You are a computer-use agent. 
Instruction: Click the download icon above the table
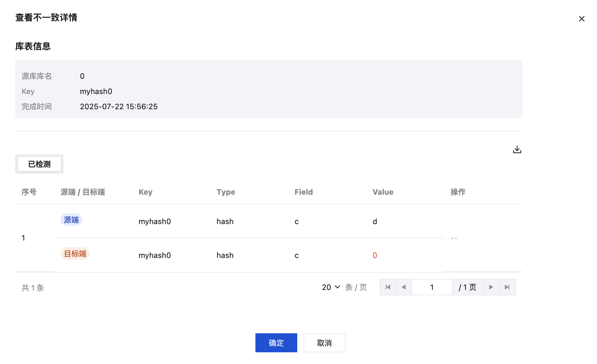tap(517, 149)
